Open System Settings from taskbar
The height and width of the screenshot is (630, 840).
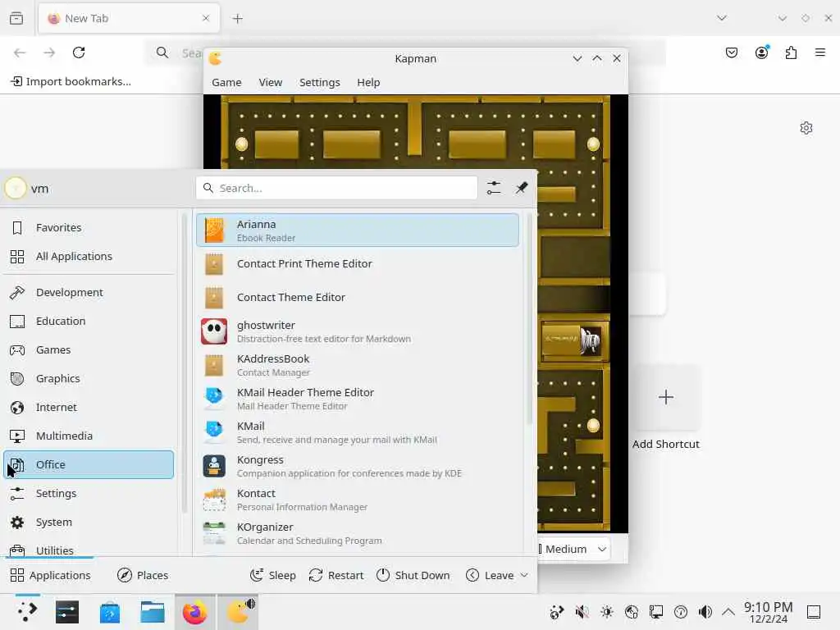pos(67,612)
